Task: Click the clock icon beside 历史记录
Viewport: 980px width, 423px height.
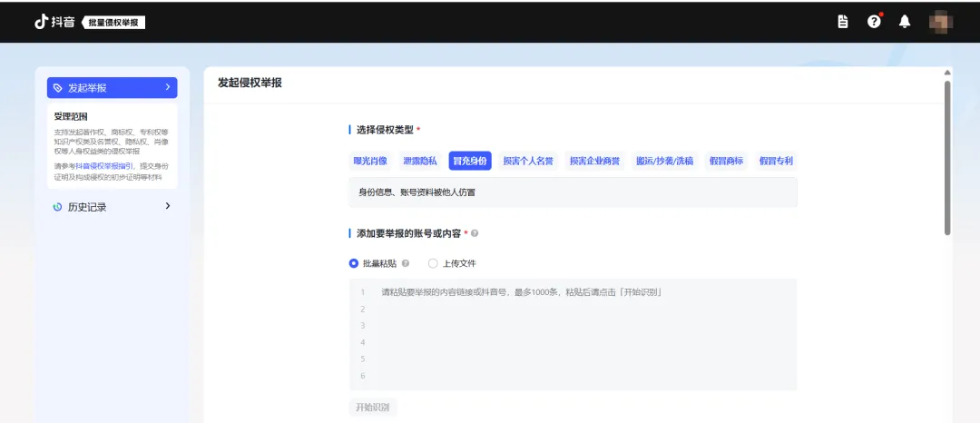Action: click(x=58, y=207)
